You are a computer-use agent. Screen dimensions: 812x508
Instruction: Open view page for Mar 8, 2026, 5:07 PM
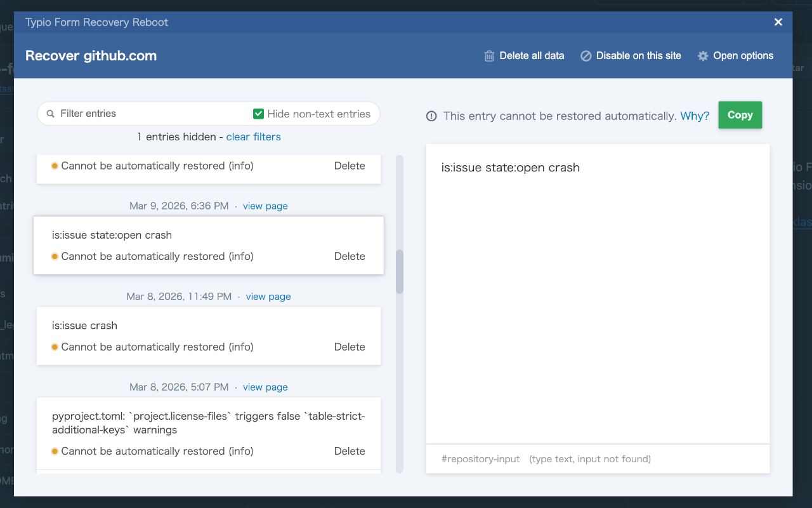click(x=265, y=387)
